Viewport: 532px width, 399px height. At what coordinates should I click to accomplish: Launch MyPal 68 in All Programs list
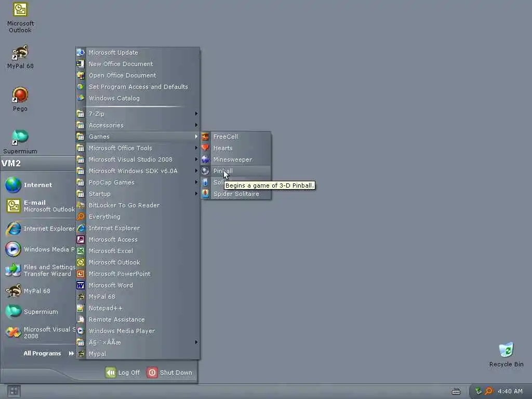pos(138,297)
